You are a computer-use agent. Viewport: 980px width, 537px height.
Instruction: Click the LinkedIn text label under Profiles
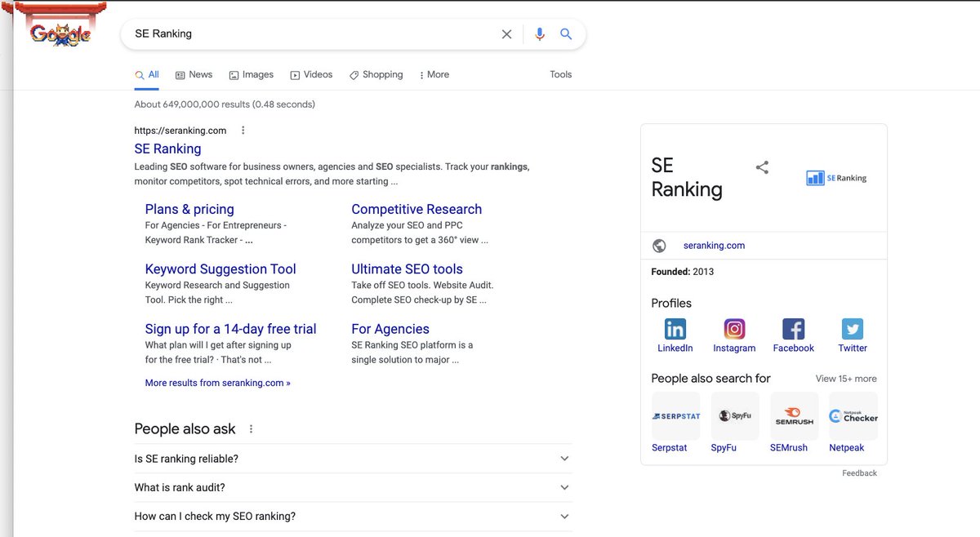click(x=675, y=348)
